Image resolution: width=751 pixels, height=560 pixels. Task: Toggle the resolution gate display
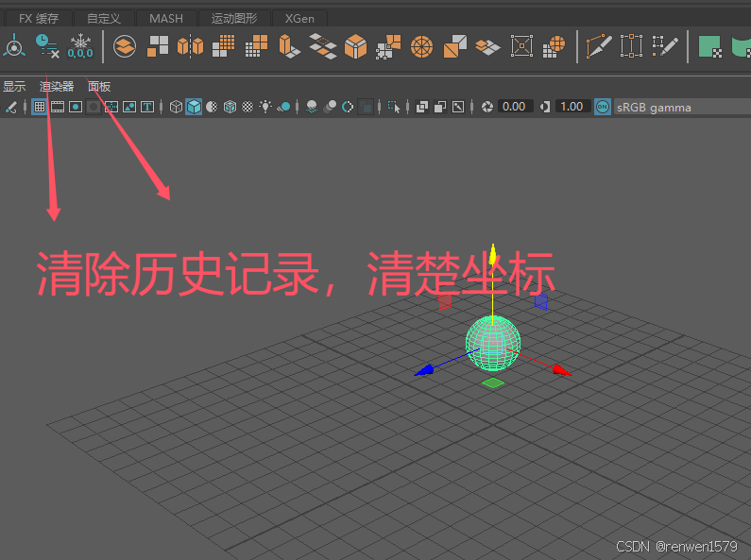click(x=76, y=107)
